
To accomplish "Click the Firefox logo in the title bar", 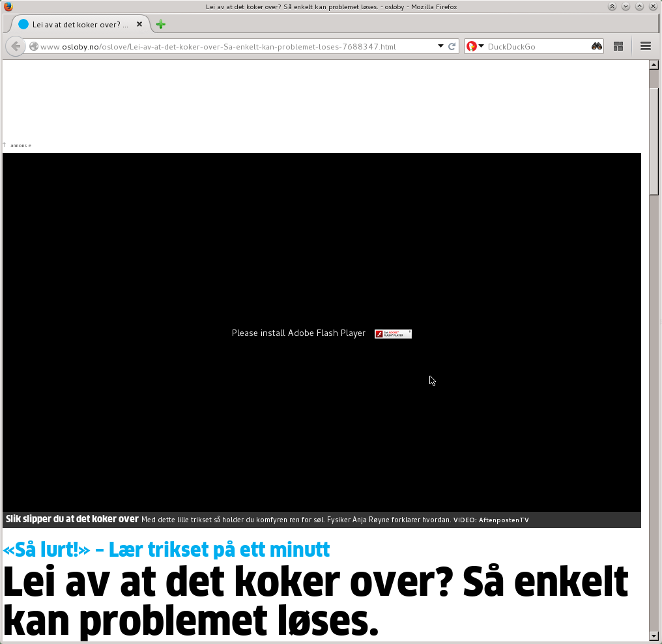I will pyautogui.click(x=8, y=7).
